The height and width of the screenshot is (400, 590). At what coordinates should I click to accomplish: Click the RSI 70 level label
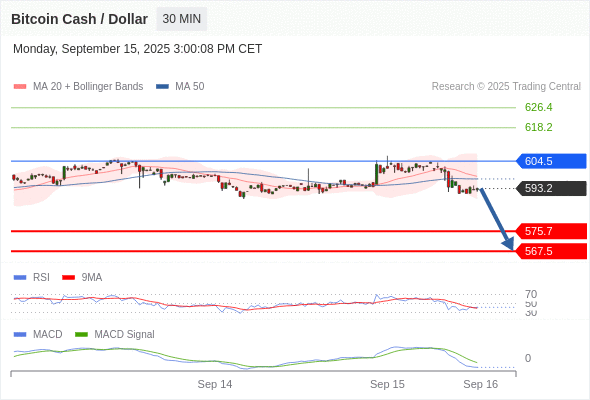point(531,294)
